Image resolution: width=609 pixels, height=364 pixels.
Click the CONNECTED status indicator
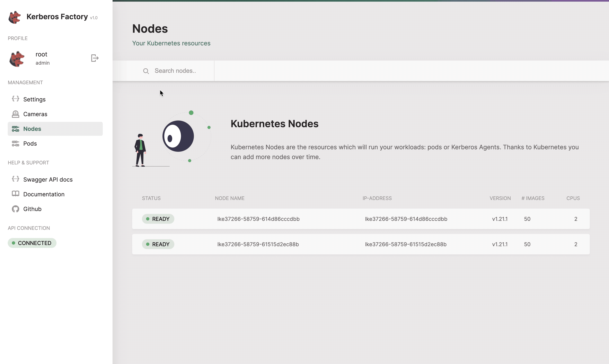[x=32, y=243]
